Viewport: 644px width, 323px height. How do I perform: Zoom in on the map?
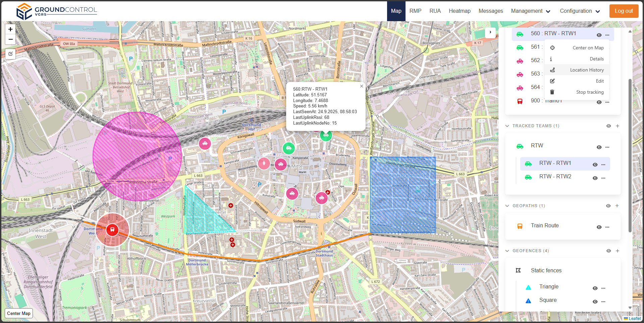pos(10,29)
